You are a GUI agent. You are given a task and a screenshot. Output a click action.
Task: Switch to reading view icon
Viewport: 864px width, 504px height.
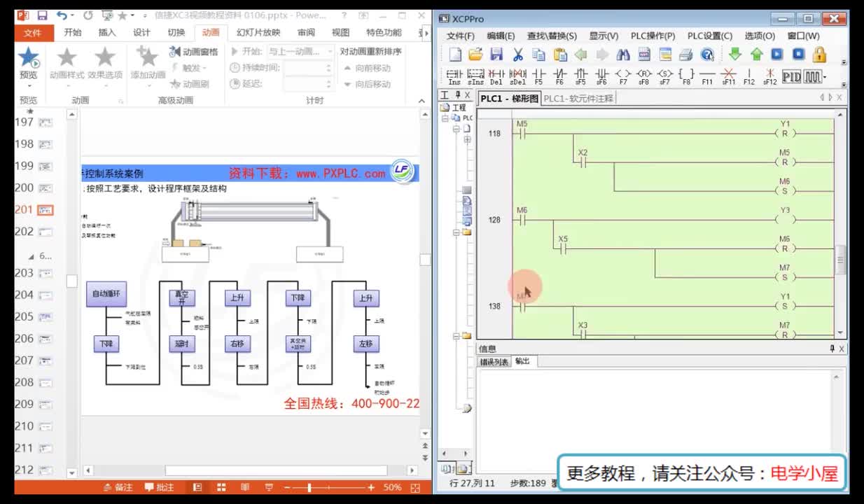tap(245, 487)
